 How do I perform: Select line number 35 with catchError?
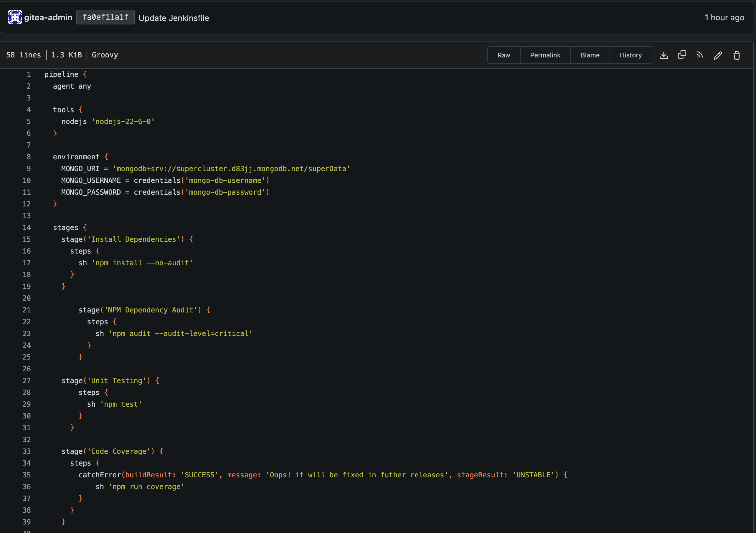coord(27,475)
